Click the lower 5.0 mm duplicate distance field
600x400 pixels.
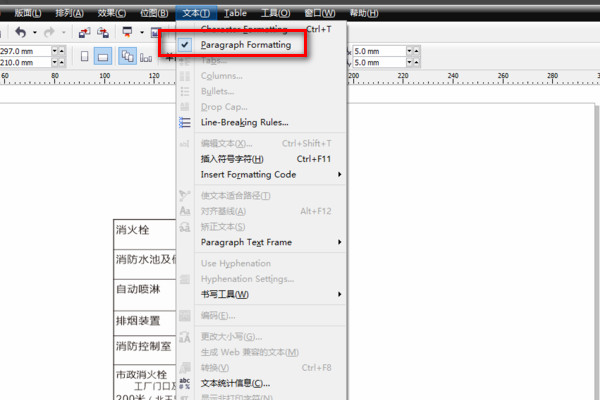379,62
